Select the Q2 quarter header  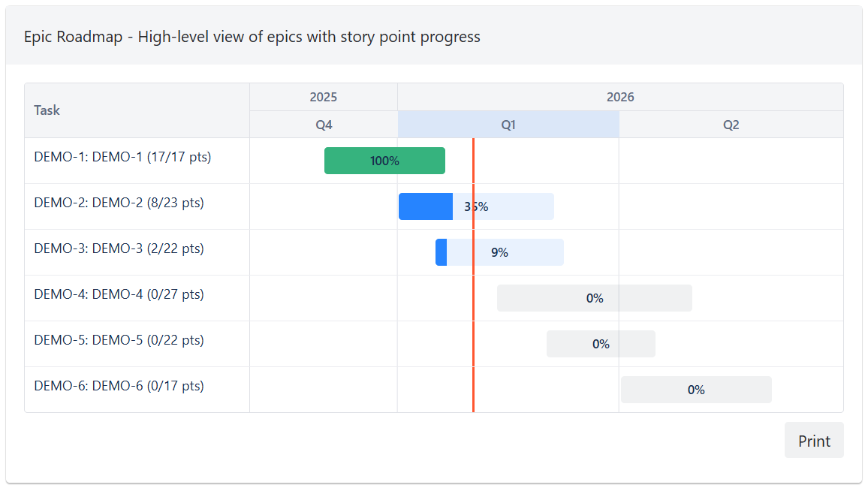[x=731, y=125]
